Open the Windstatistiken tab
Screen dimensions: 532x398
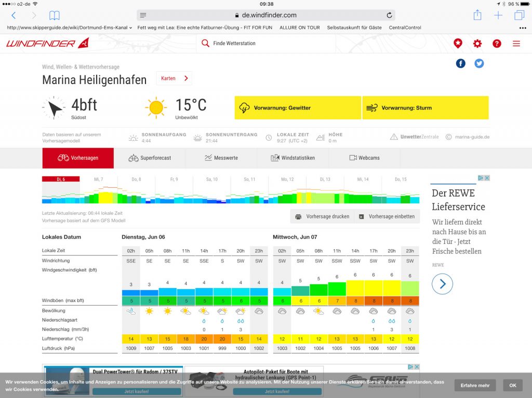tap(292, 158)
